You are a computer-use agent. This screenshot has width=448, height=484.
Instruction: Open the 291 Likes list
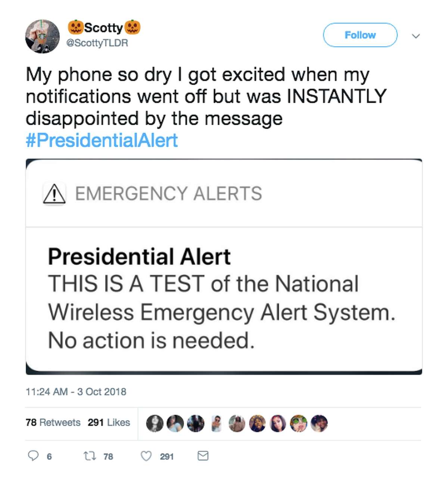pyautogui.click(x=108, y=422)
